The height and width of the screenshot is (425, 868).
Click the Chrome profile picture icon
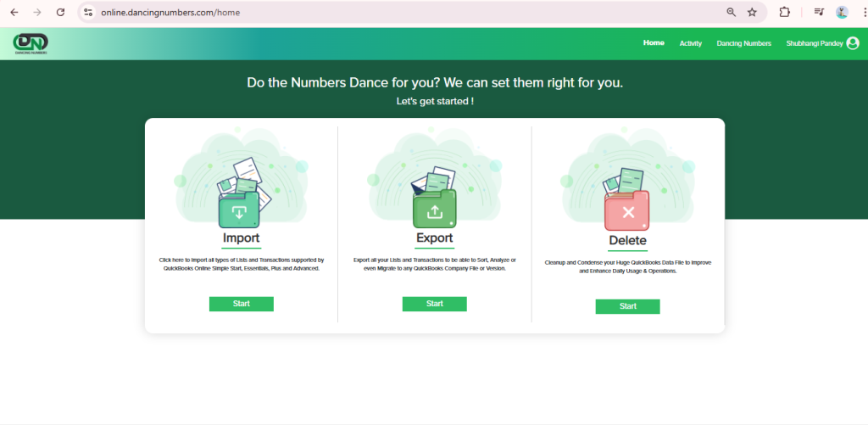click(842, 12)
